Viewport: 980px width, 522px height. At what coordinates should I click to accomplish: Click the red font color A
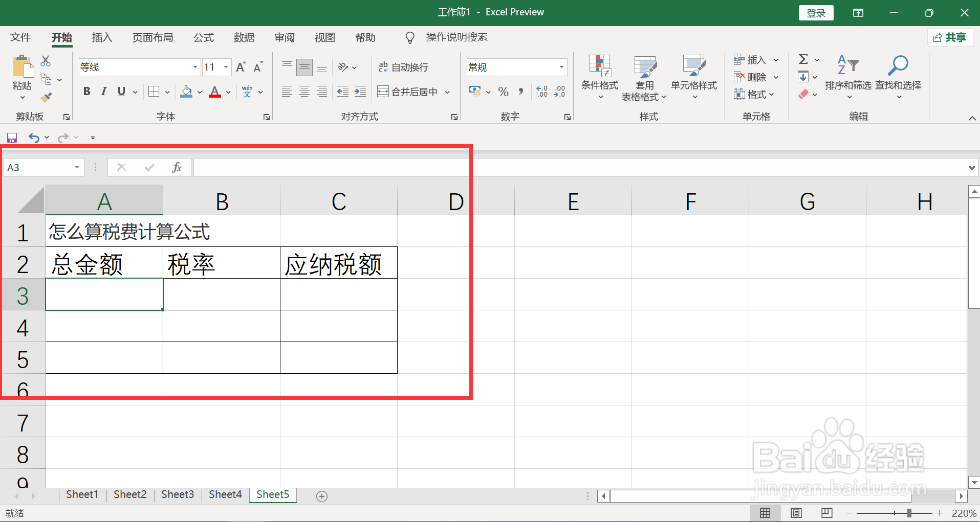coord(215,92)
